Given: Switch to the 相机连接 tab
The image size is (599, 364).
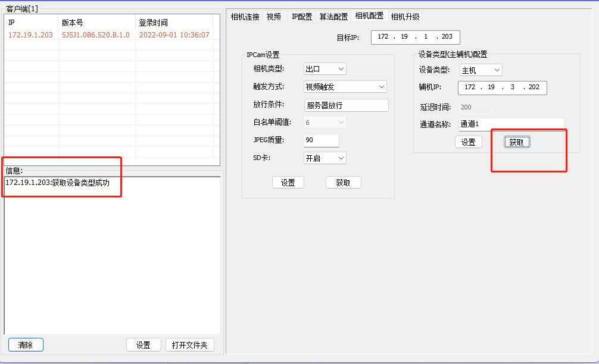Looking at the screenshot, I should pyautogui.click(x=244, y=17).
